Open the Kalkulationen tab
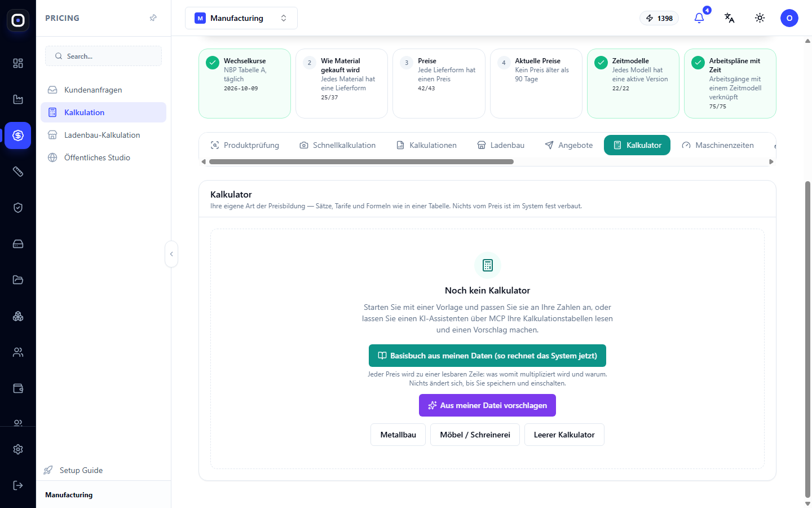This screenshot has height=508, width=812. coord(426,145)
